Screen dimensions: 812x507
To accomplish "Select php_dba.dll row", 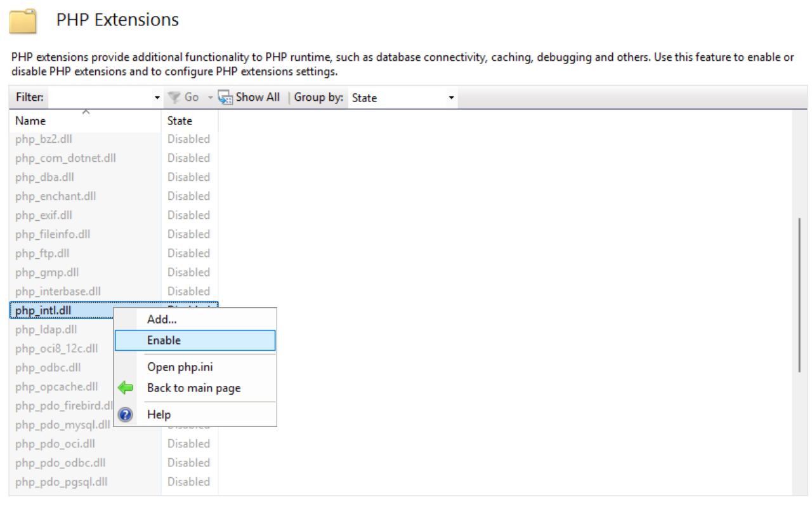I will point(114,177).
